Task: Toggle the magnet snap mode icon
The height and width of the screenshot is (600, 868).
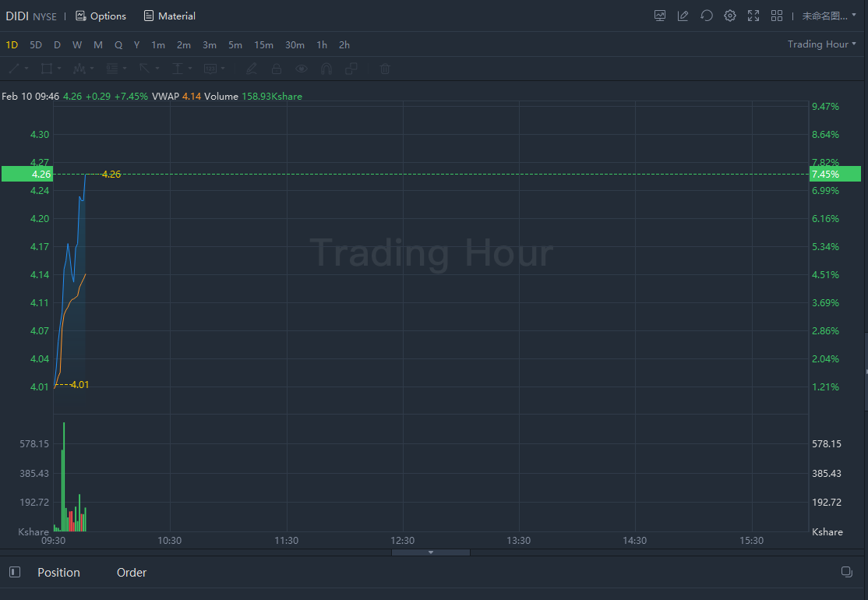Action: (x=326, y=69)
